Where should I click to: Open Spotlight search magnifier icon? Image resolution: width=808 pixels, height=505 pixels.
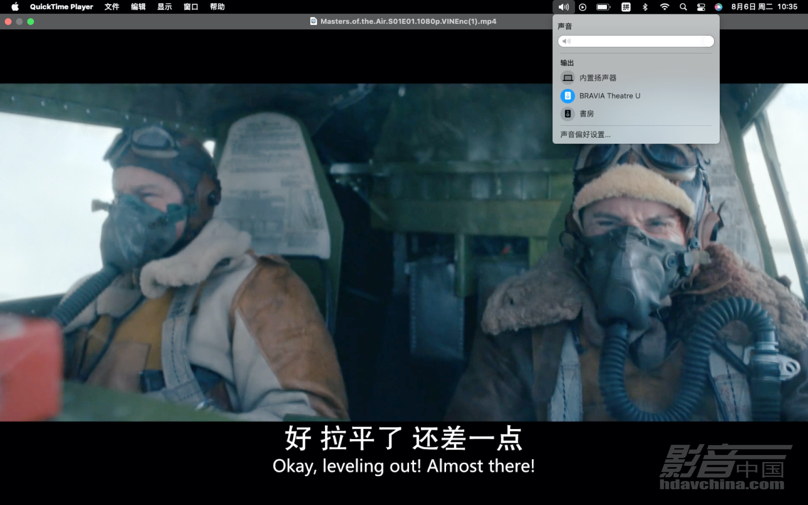point(683,7)
